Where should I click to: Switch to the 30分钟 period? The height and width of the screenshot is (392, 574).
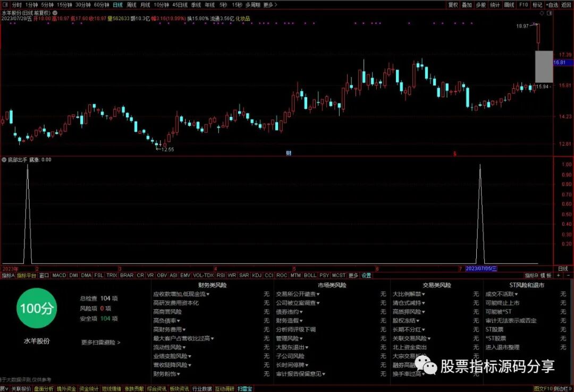click(x=83, y=5)
